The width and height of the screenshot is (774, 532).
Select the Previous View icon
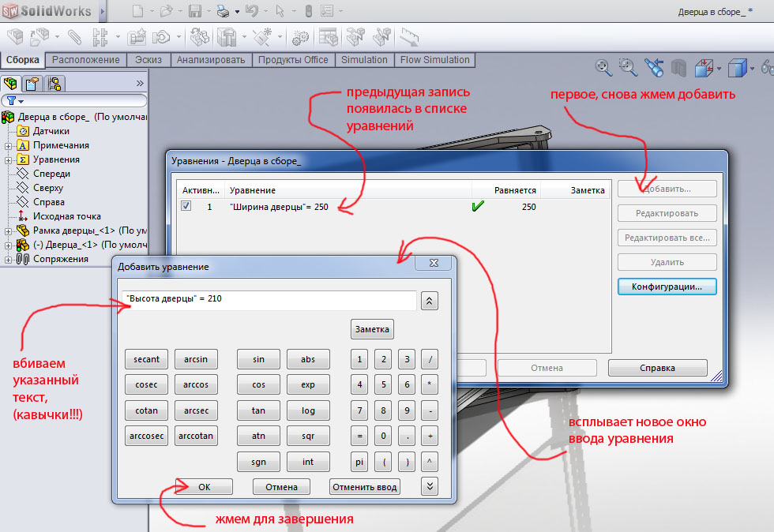pyautogui.click(x=653, y=68)
